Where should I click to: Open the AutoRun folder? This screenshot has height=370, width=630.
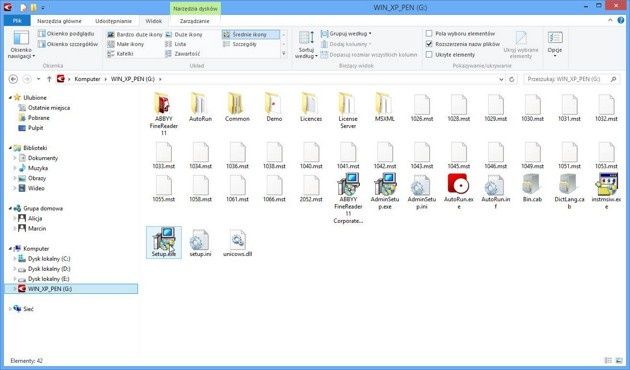pyautogui.click(x=200, y=107)
